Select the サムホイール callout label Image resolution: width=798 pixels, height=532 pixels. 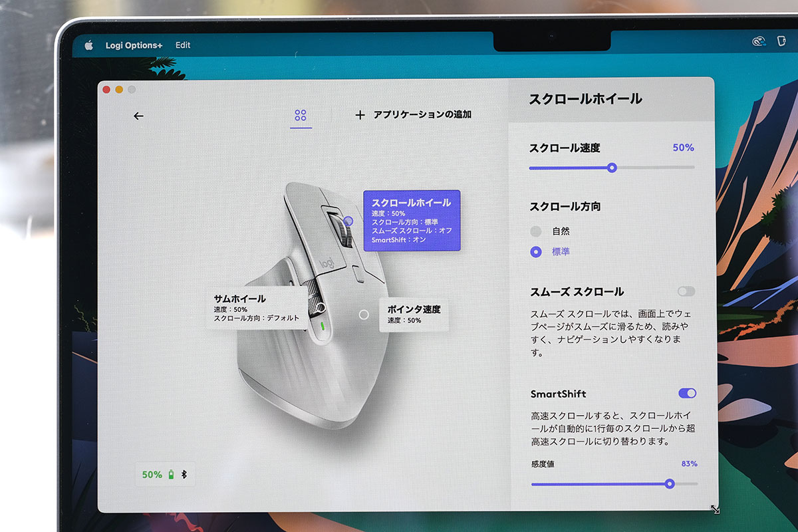[257, 309]
